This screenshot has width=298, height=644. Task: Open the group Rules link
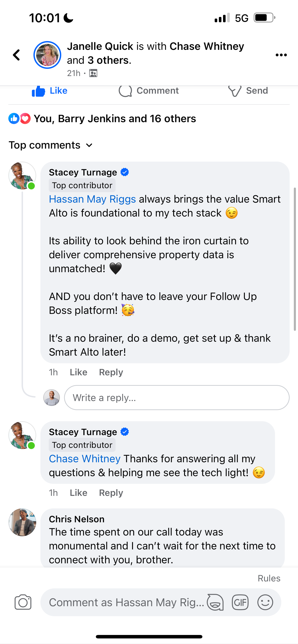(269, 578)
